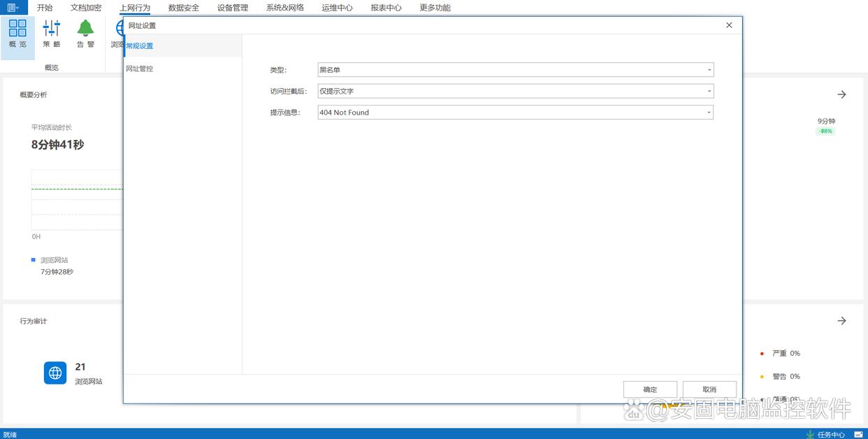Switch to the 数据安全 ribbon tab

click(x=184, y=8)
